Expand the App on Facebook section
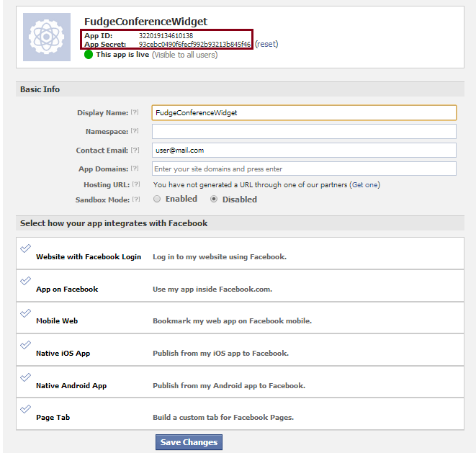Viewport: 476px width, 453px height. 240,286
